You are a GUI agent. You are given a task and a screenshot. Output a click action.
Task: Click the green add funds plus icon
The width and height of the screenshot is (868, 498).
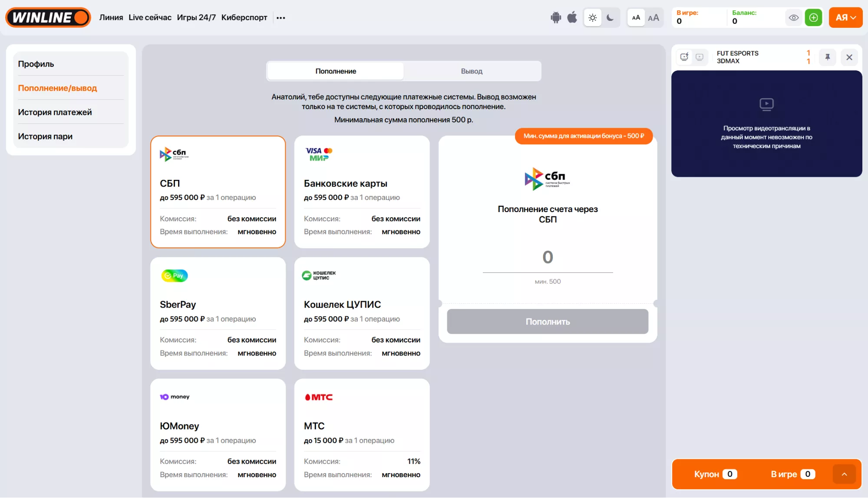813,18
